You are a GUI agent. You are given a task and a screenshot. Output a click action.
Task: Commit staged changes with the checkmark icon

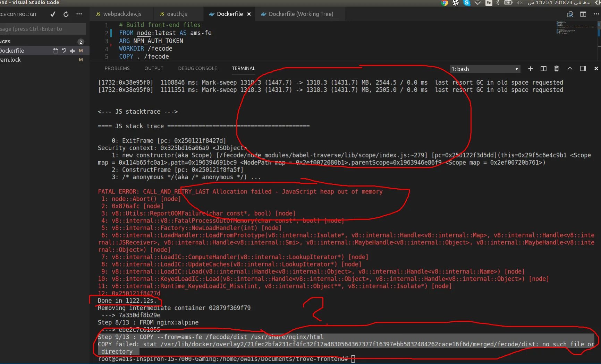pyautogui.click(x=53, y=14)
